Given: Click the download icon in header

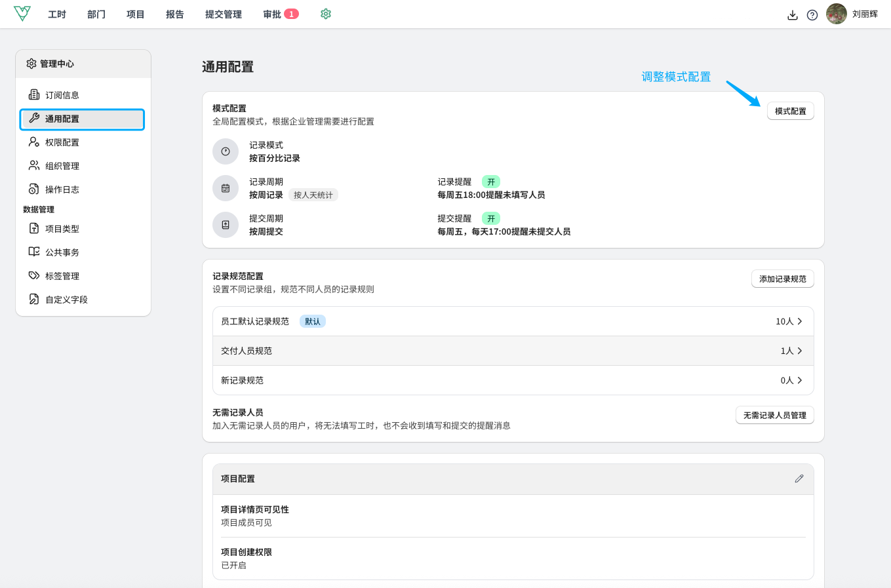Looking at the screenshot, I should (x=793, y=15).
